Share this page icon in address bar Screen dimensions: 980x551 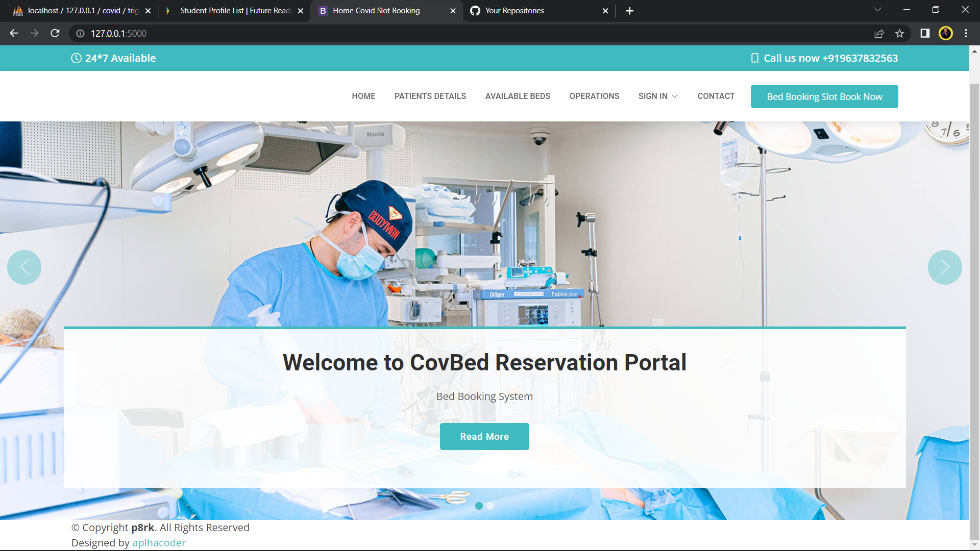click(879, 33)
